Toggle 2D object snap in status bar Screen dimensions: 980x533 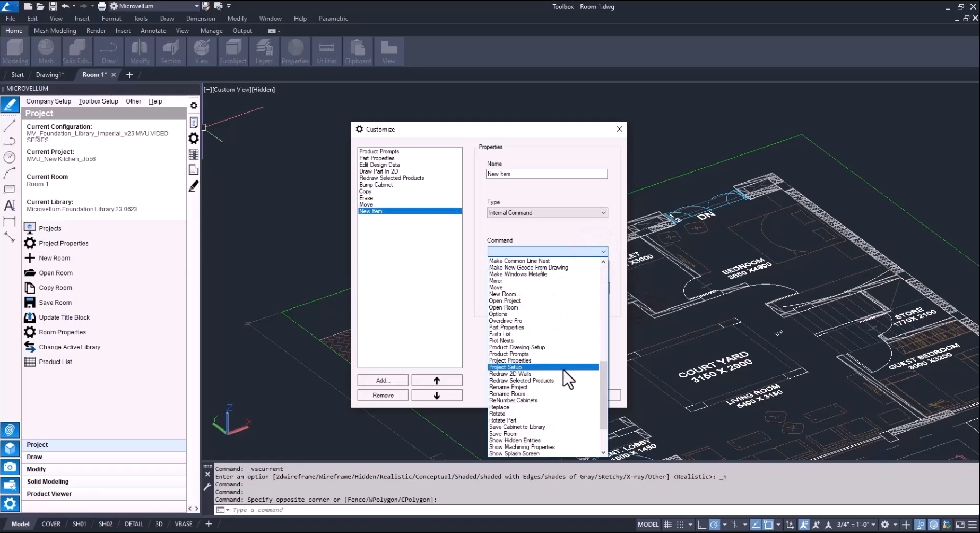(x=768, y=525)
